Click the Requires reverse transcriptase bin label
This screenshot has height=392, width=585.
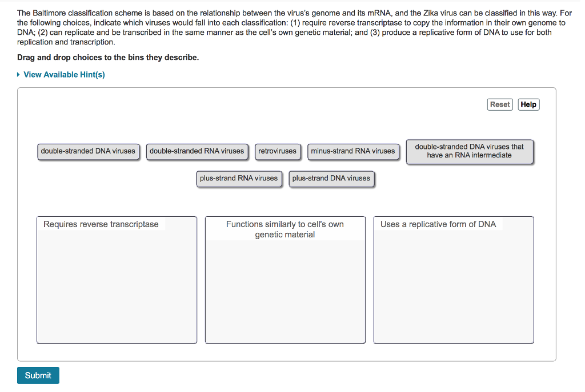point(101,224)
